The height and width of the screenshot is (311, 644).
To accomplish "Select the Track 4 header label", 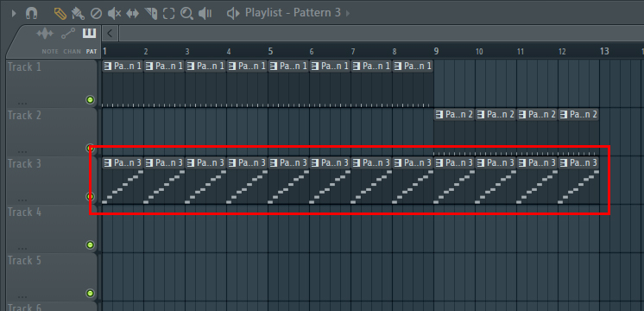I will pos(24,213).
